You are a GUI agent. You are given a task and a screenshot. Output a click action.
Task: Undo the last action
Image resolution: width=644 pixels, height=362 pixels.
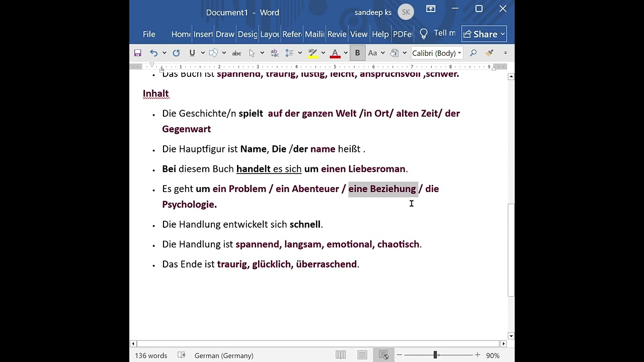(153, 53)
